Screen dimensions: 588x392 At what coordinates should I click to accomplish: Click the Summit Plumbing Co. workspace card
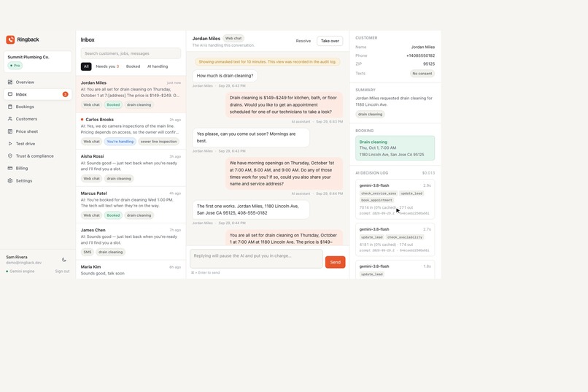(x=37, y=62)
